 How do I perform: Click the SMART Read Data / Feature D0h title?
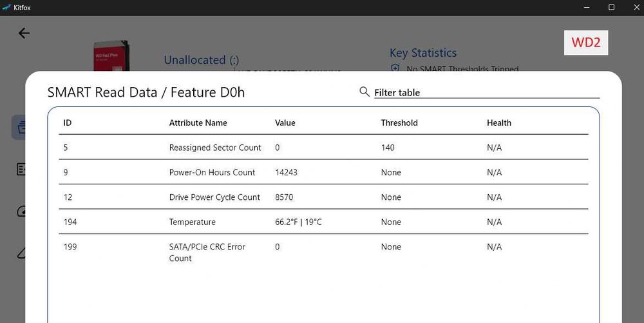coord(146,92)
